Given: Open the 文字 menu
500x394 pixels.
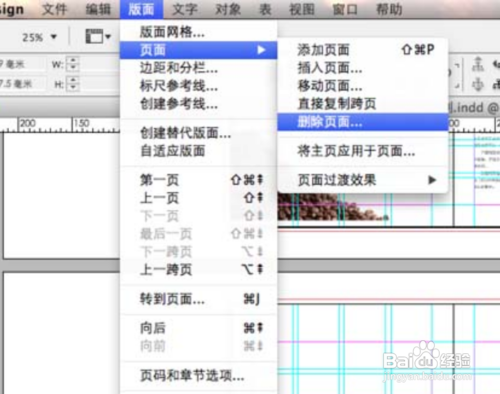Looking at the screenshot, I should pyautogui.click(x=185, y=9).
